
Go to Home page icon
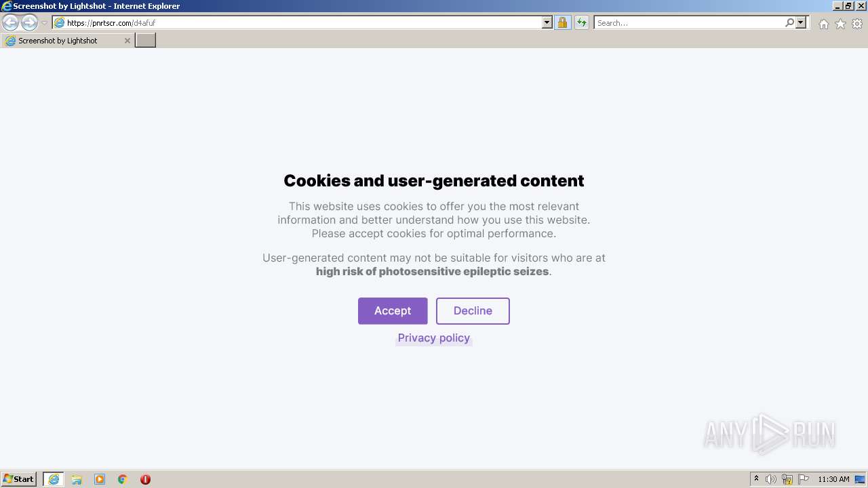click(x=823, y=24)
